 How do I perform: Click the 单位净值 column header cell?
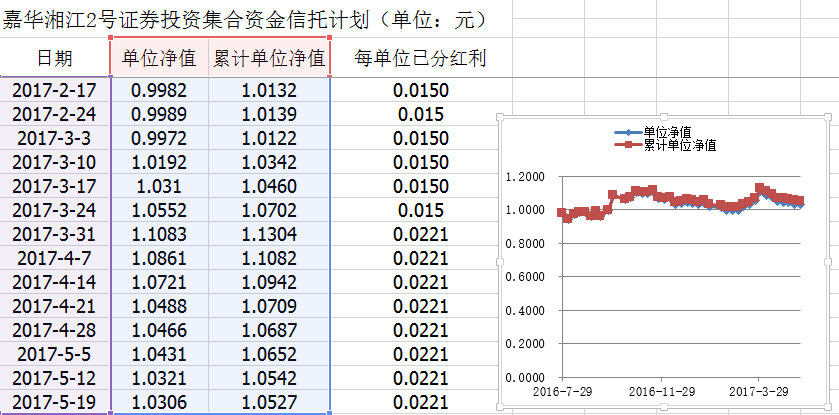(x=159, y=58)
